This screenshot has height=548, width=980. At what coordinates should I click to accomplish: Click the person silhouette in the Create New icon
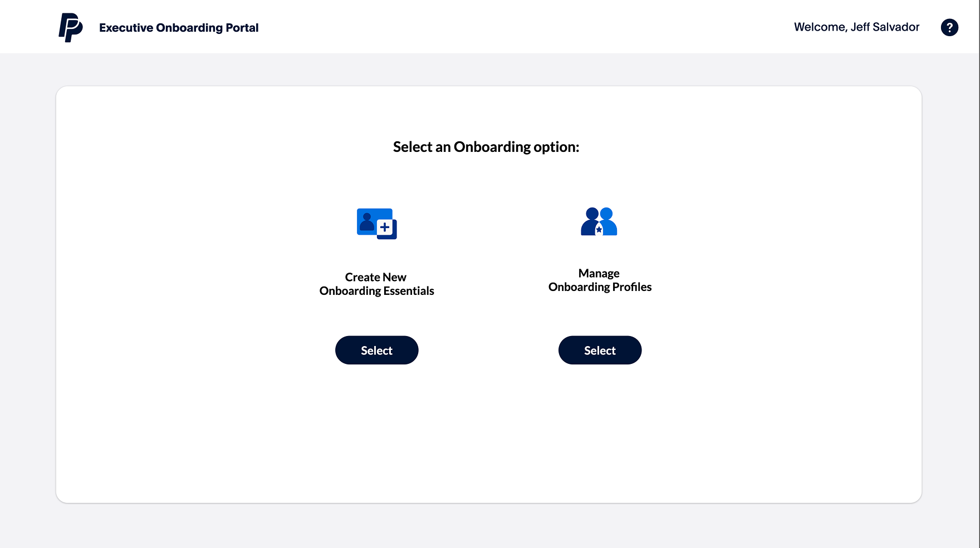pos(367,221)
